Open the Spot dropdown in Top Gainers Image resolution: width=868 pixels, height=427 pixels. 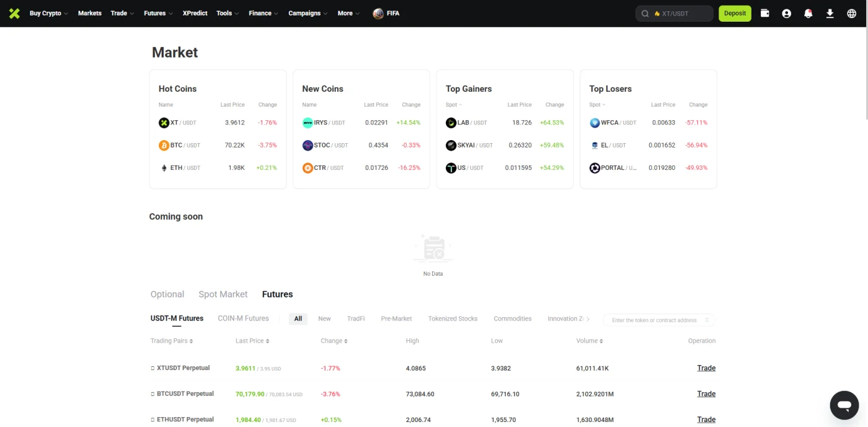454,105
